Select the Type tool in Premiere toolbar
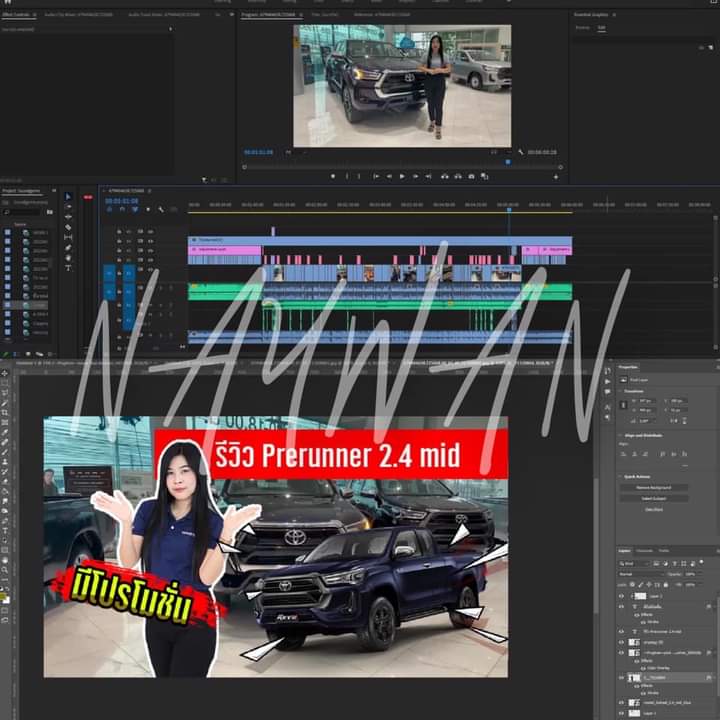 (68, 267)
